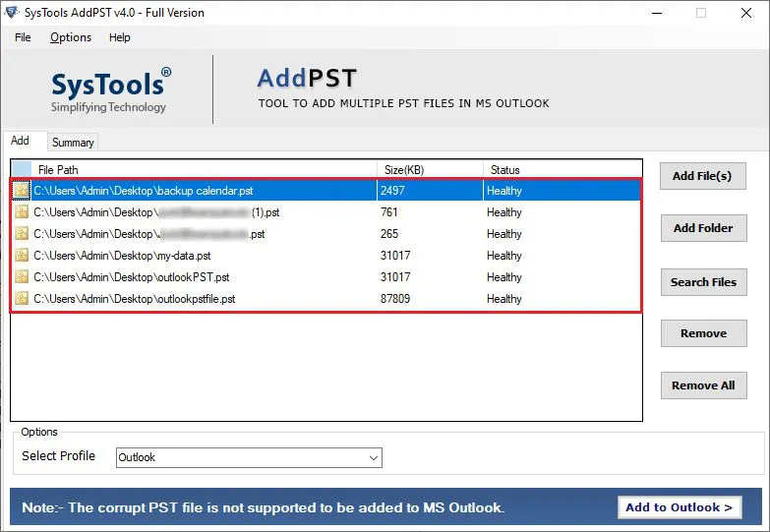Select the outlookpstfile.pst file path row
Viewport: 770px width, 532px height.
click(135, 299)
